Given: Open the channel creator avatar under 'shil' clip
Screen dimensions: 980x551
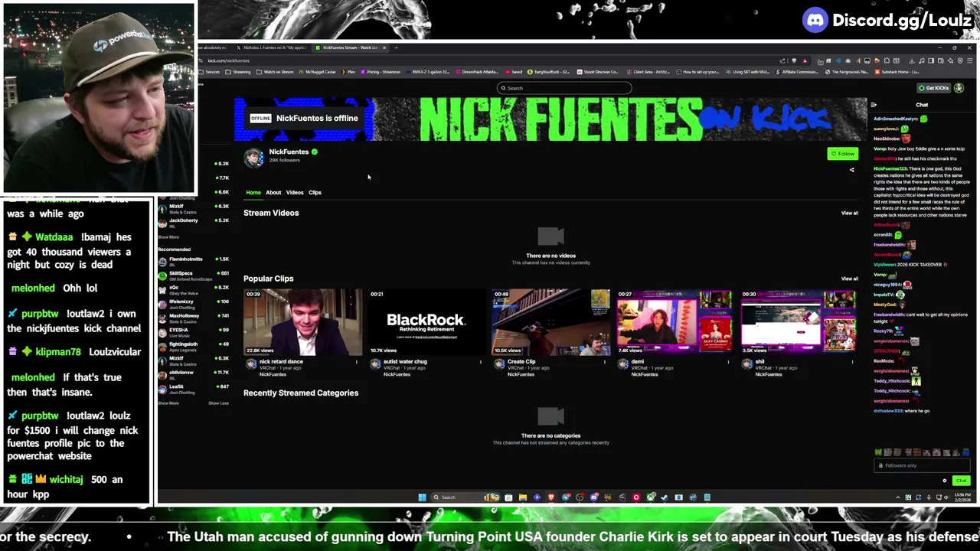Looking at the screenshot, I should coord(747,365).
